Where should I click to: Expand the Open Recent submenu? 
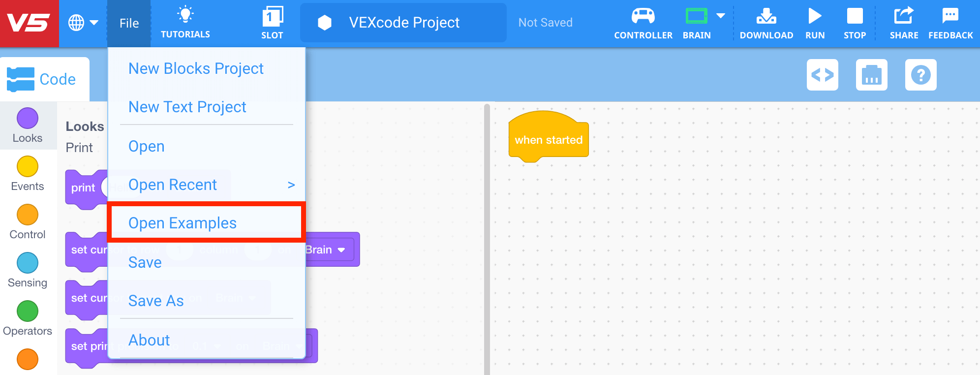(x=173, y=185)
